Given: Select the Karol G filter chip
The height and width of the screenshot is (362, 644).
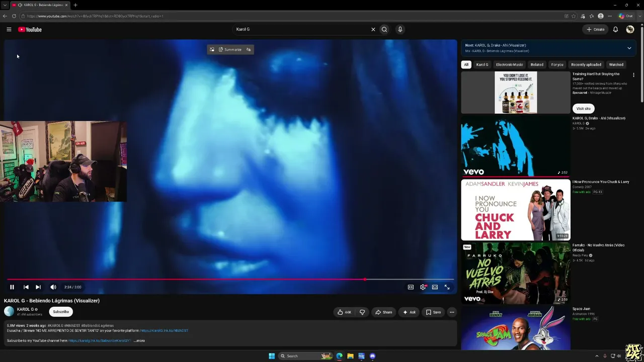Looking at the screenshot, I should point(482,64).
